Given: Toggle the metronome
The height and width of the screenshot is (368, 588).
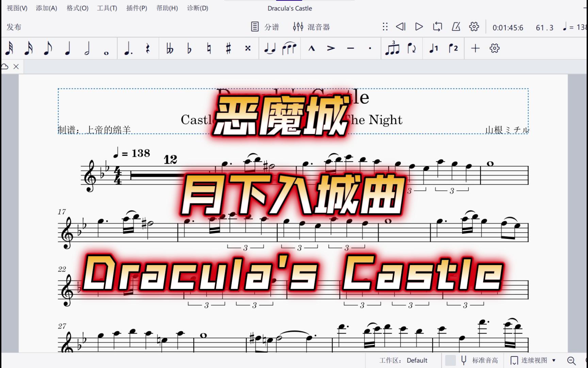Looking at the screenshot, I should point(456,27).
